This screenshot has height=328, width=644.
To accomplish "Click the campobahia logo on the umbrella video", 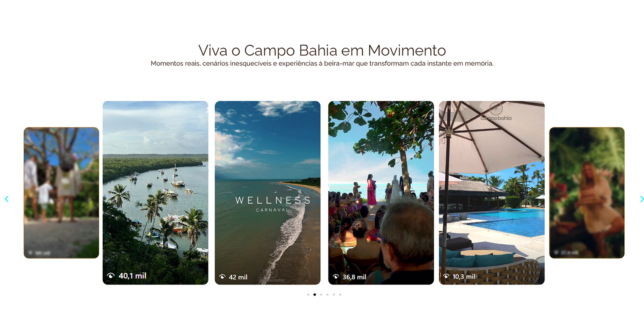I will click(x=496, y=112).
